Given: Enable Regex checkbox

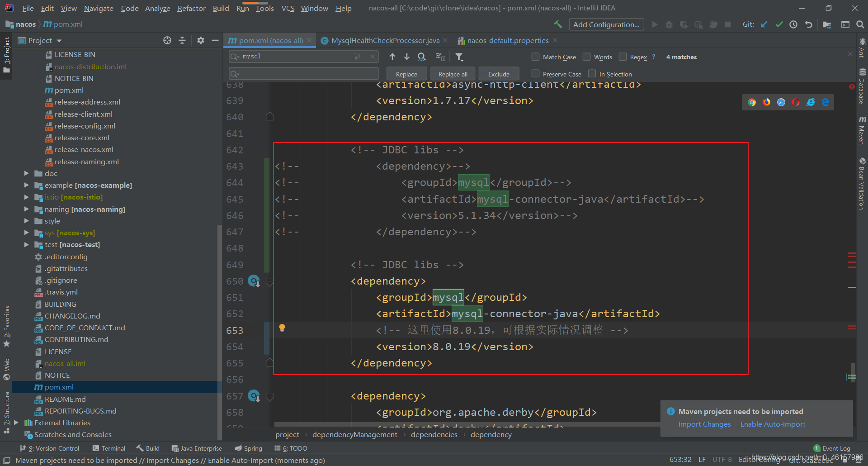Looking at the screenshot, I should pyautogui.click(x=623, y=57).
